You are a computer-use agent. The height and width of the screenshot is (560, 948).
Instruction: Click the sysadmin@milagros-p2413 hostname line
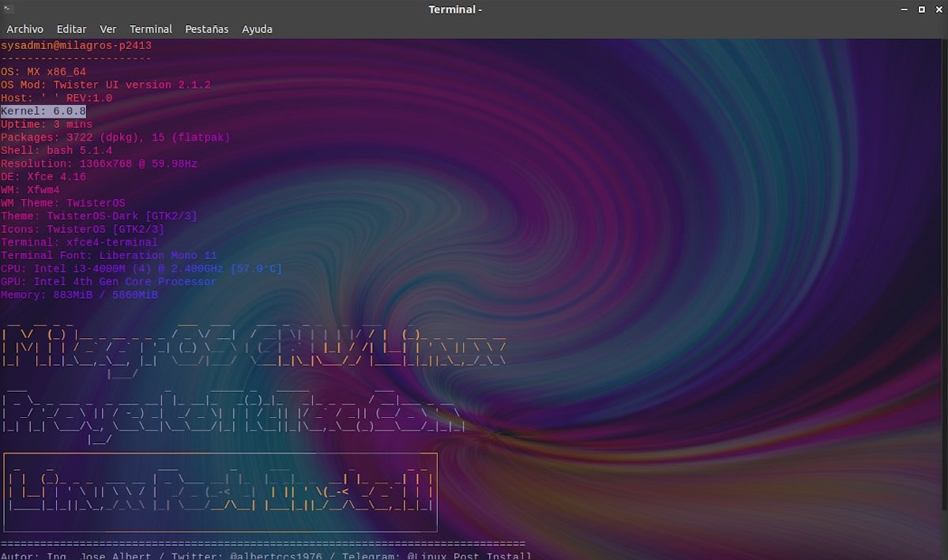coord(76,46)
